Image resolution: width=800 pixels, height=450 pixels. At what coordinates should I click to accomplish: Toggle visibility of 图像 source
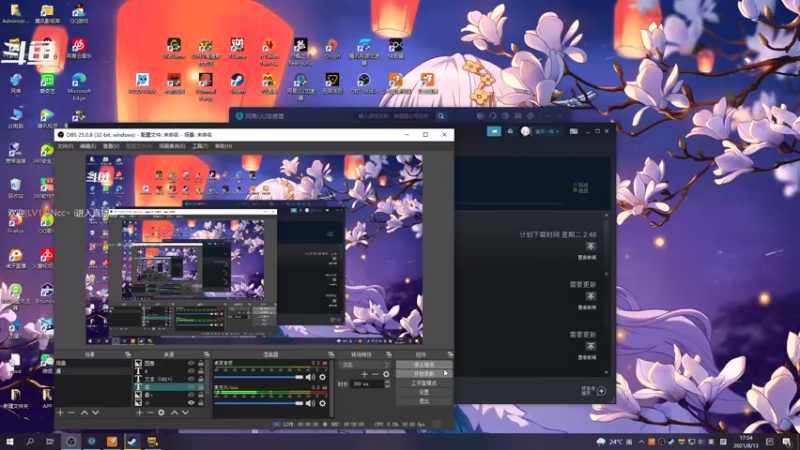191,364
